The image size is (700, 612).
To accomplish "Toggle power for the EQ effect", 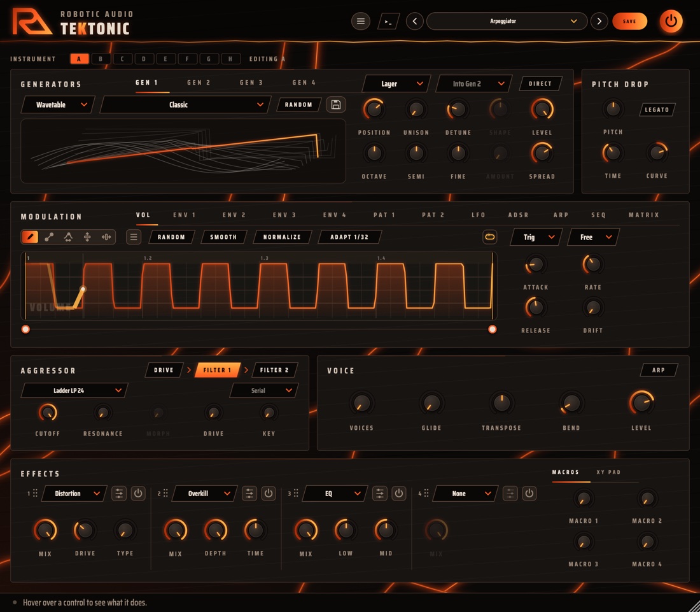I will pos(398,493).
